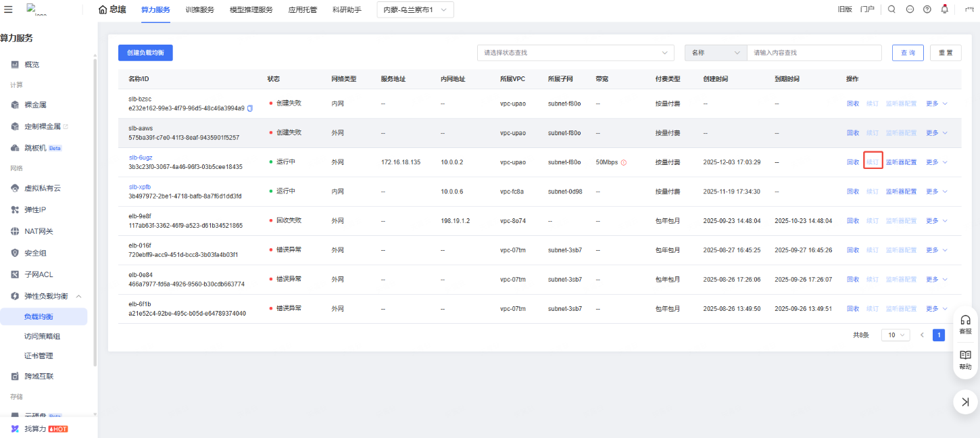Open the notification bell in the header
Screen dimensions: 980x438
(944, 9)
